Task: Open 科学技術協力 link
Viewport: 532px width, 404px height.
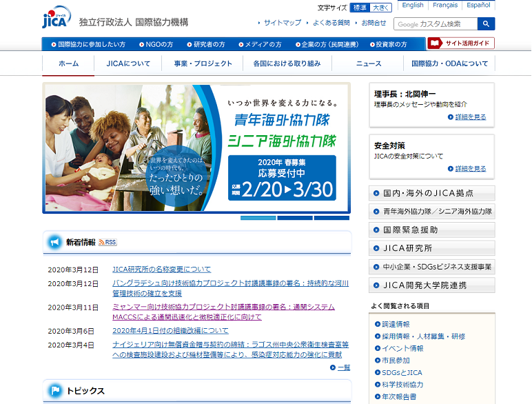Action: pyautogui.click(x=402, y=385)
